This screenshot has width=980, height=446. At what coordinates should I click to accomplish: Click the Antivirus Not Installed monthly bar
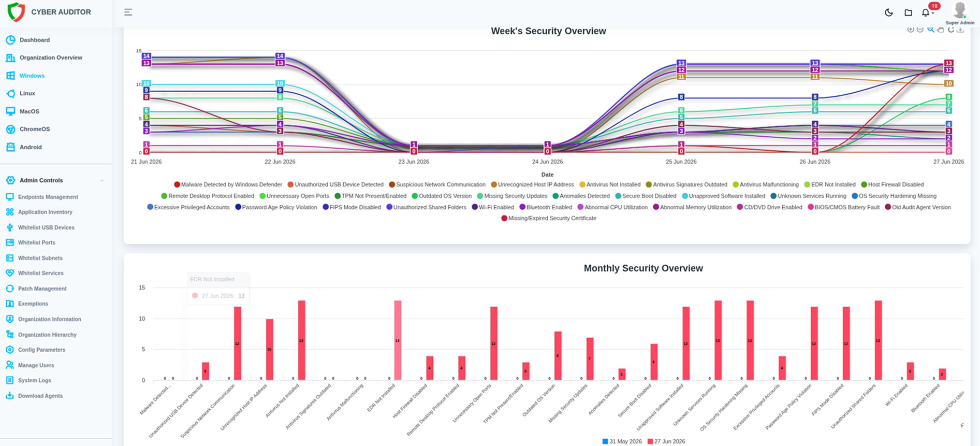pyautogui.click(x=301, y=340)
